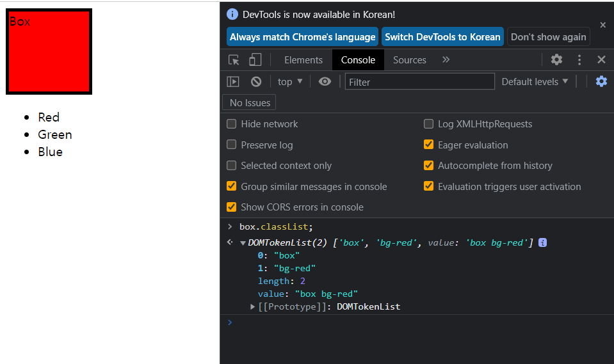Clear the console with the ban icon
The width and height of the screenshot is (614, 364).
tap(256, 81)
